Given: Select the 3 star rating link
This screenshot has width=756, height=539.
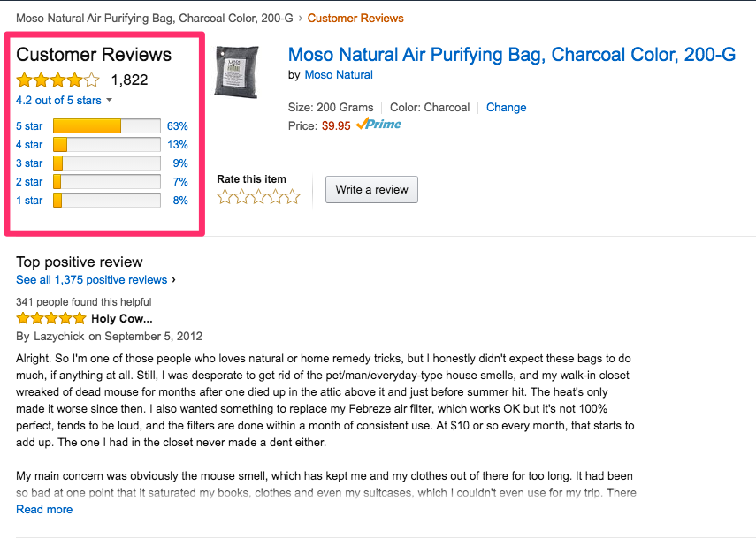Looking at the screenshot, I should (29, 163).
